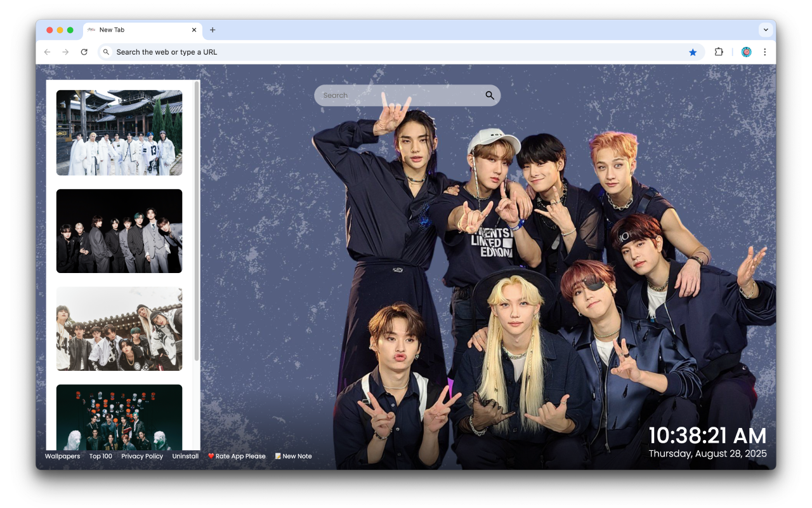812x508 pixels.
Task: Open the Chrome extensions puzzle icon
Action: point(719,52)
